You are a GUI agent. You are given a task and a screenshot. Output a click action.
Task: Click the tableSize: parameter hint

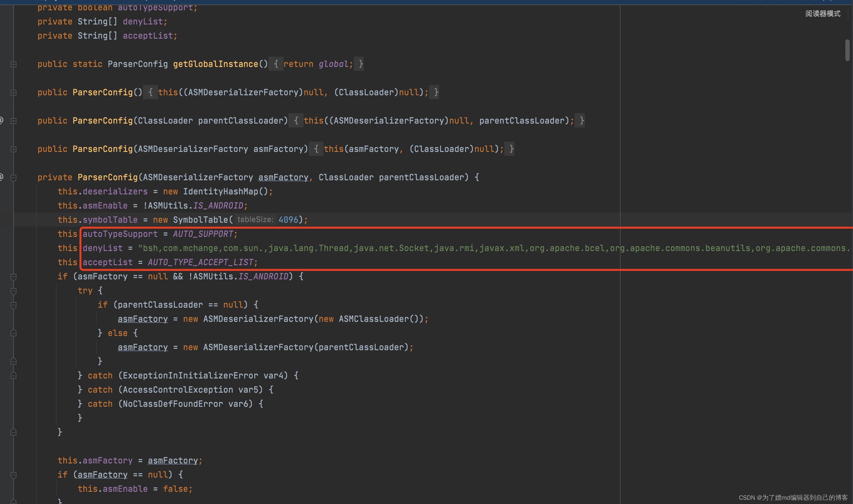(255, 219)
